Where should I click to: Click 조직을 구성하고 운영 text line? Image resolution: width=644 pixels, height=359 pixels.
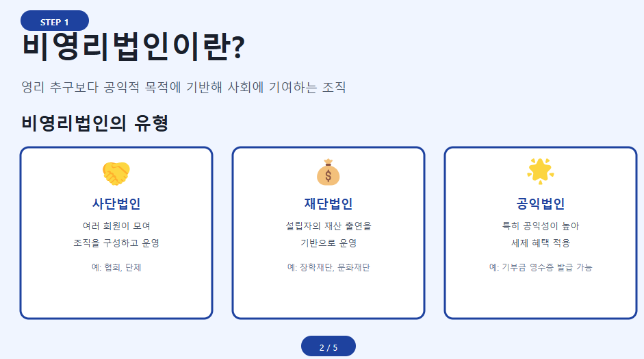pos(116,243)
